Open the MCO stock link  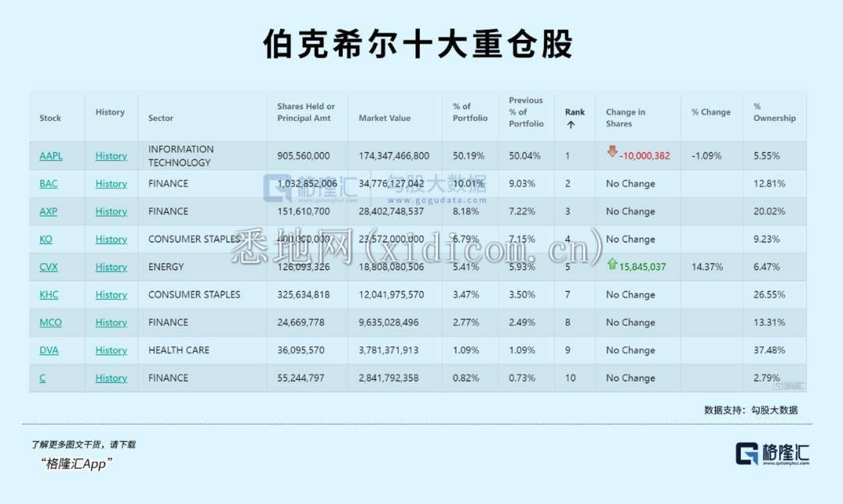pos(51,322)
